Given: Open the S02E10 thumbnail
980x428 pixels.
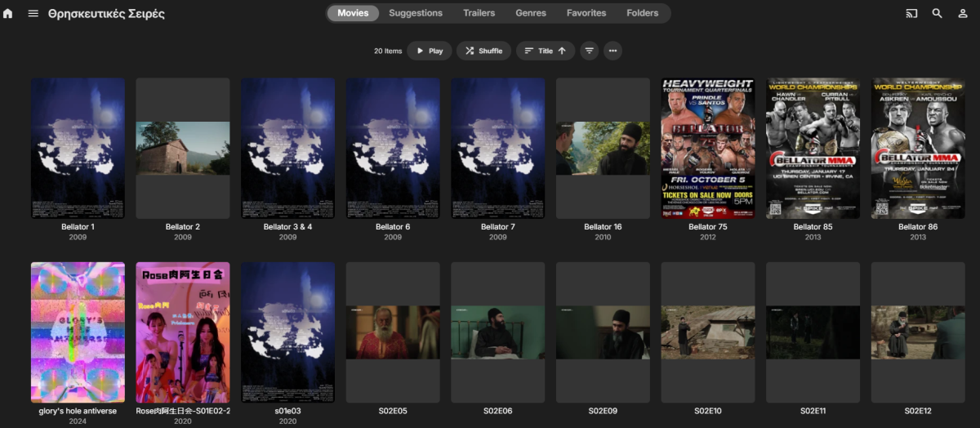Looking at the screenshot, I should pos(708,332).
